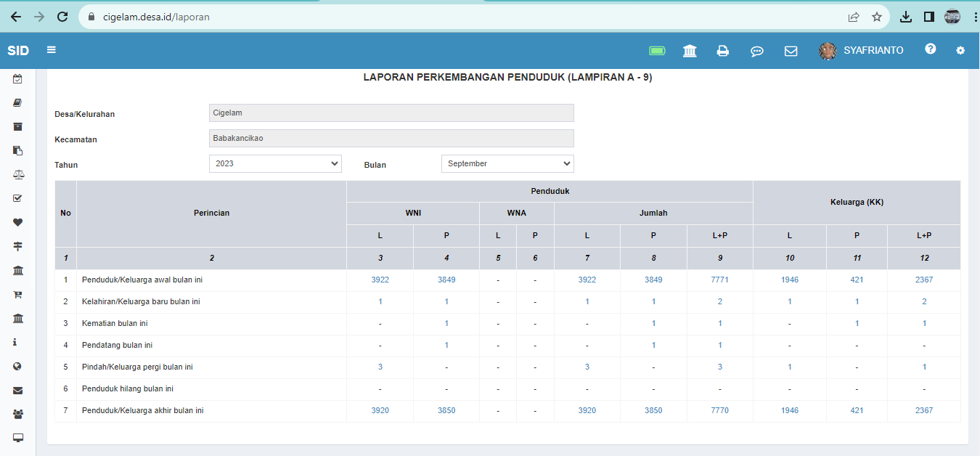Open the print dialog via printer icon
980x456 pixels.
[722, 51]
